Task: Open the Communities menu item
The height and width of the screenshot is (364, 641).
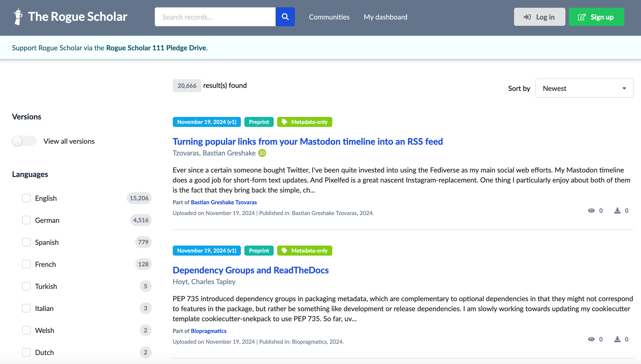Action: (329, 17)
